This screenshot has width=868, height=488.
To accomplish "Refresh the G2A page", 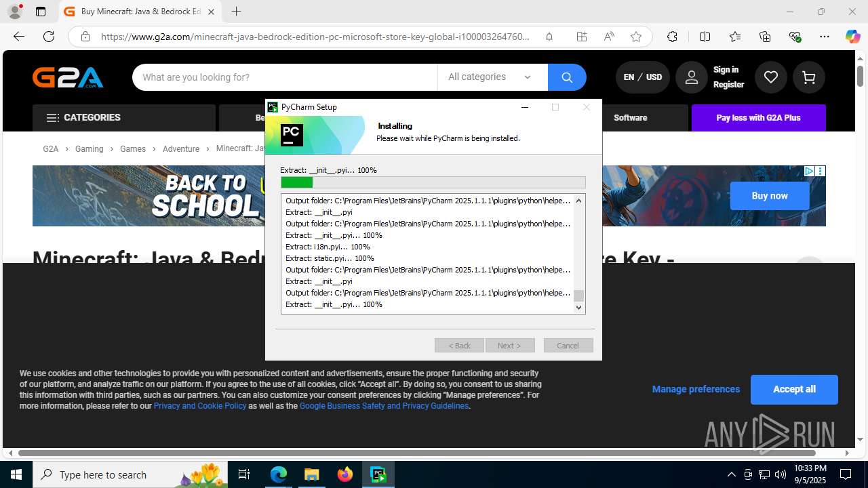I will pyautogui.click(x=49, y=37).
